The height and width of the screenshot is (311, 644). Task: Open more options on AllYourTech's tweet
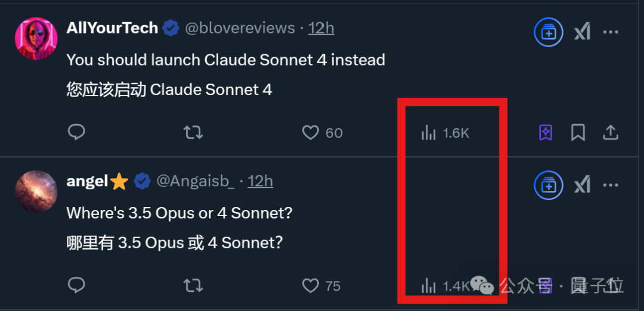[611, 32]
